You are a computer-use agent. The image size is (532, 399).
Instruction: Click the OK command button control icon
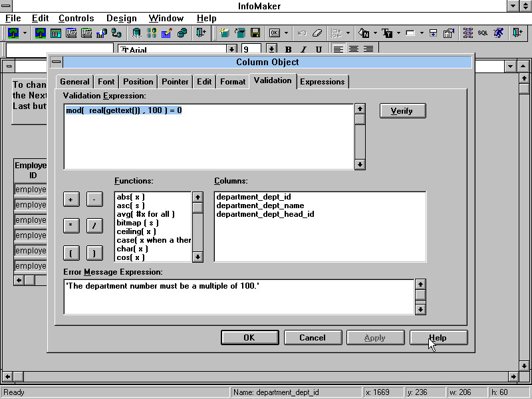274,33
